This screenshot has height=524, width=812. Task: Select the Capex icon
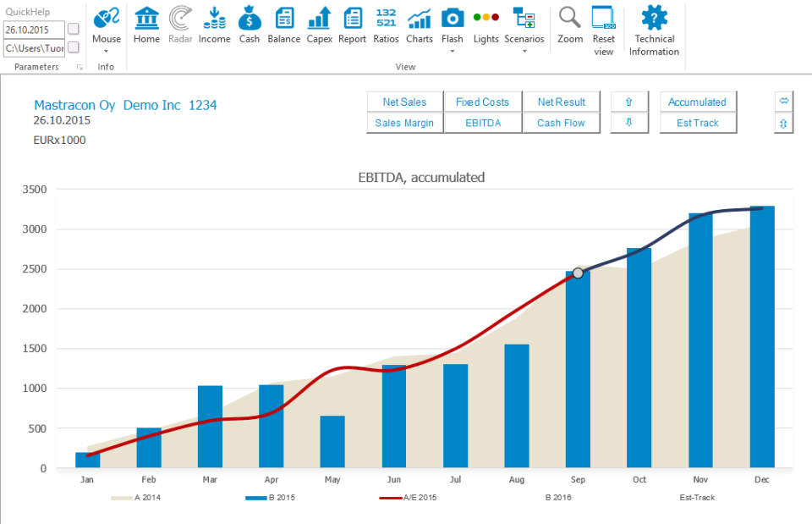(x=319, y=24)
